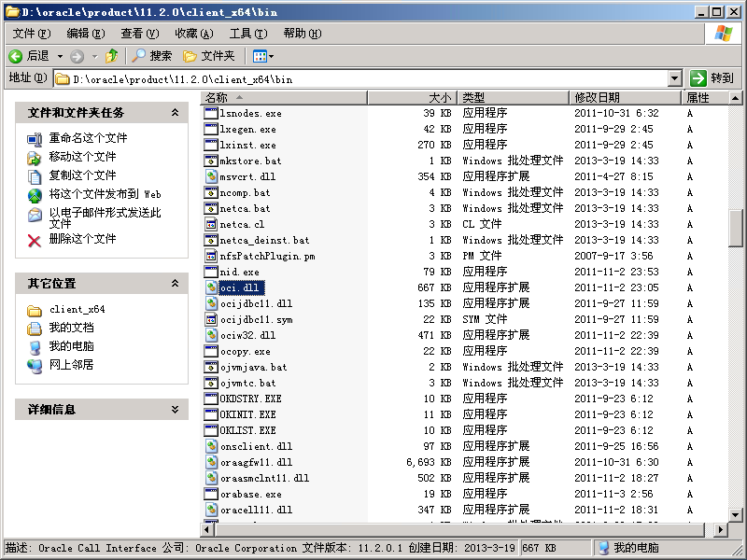
Task: Select the lsnodes.exe file icon
Action: [211, 113]
